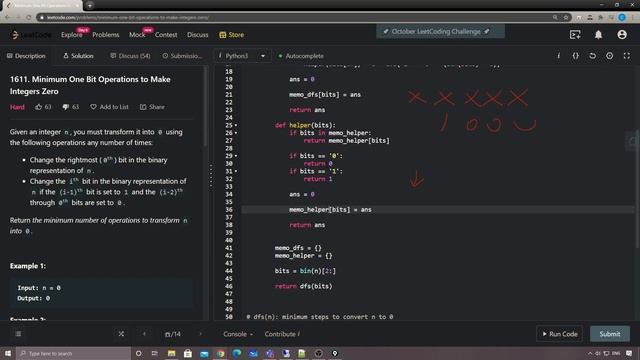Open the editor info icon
This screenshot has width=640, height=360.
tap(558, 56)
